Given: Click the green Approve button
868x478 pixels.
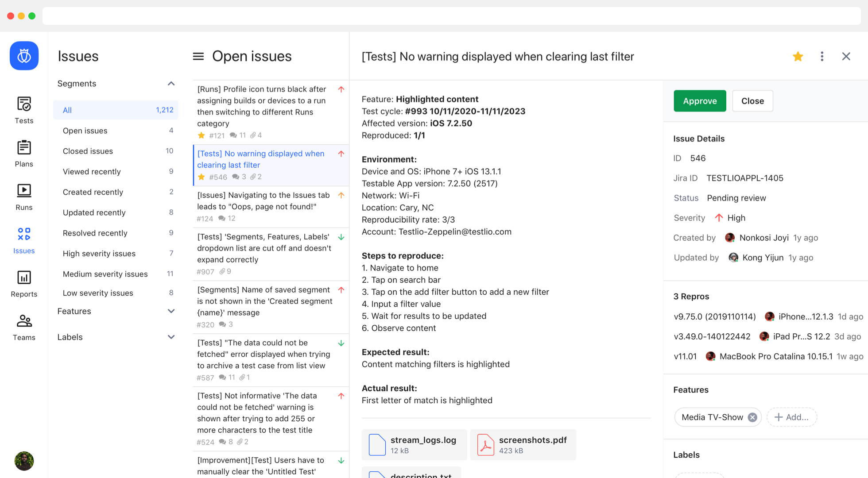Looking at the screenshot, I should pos(700,101).
